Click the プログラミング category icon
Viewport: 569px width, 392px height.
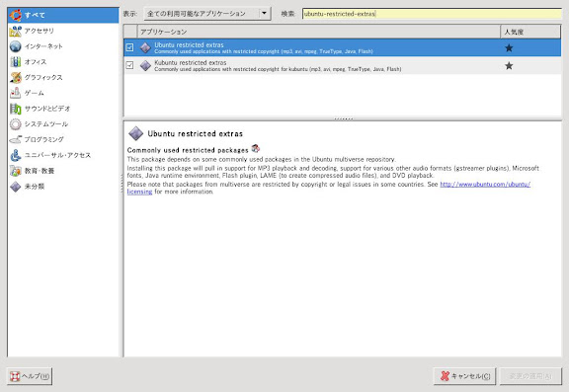(16, 139)
